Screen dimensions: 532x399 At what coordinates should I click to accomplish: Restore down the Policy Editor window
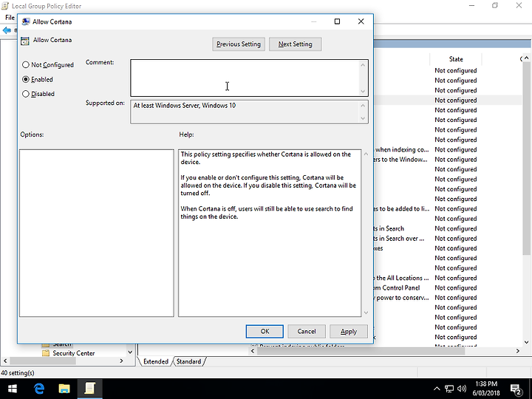tap(495, 6)
